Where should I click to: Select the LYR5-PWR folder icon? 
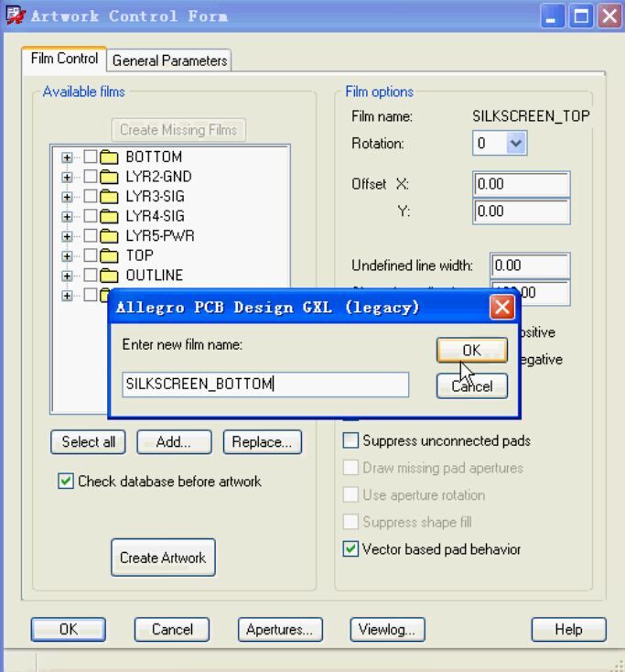(109, 236)
